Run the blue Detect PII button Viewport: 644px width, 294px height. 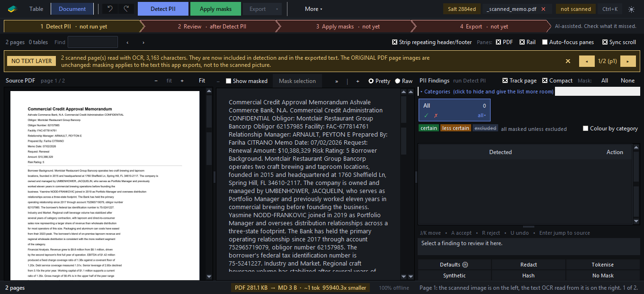pos(163,9)
